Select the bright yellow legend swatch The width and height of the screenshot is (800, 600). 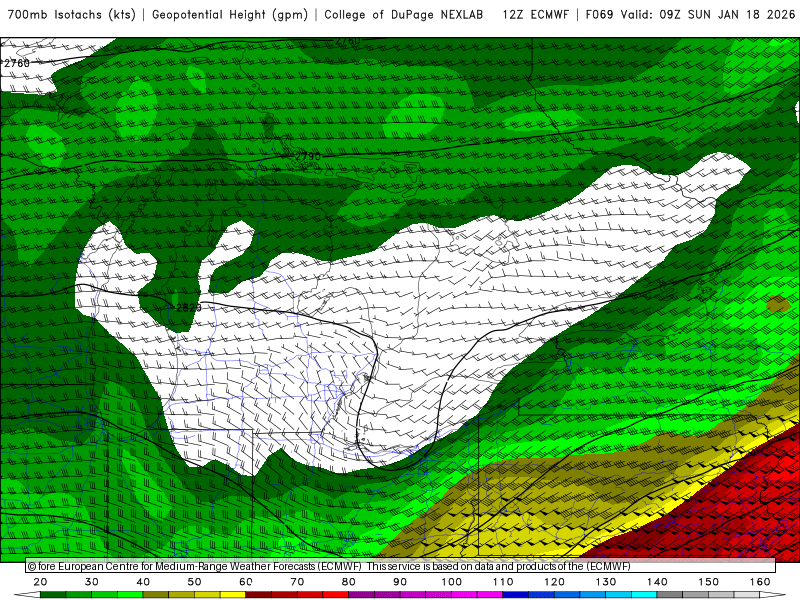tap(233, 594)
